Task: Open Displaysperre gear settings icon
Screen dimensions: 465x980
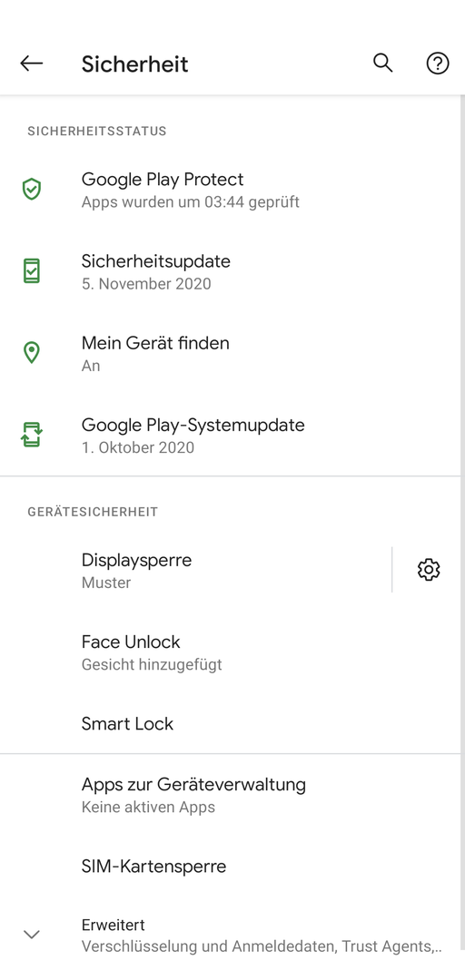Action: (429, 569)
